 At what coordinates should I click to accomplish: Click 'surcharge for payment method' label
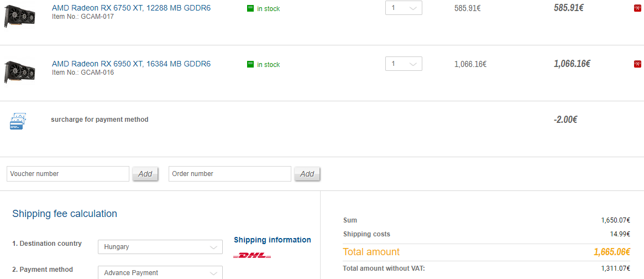(100, 120)
